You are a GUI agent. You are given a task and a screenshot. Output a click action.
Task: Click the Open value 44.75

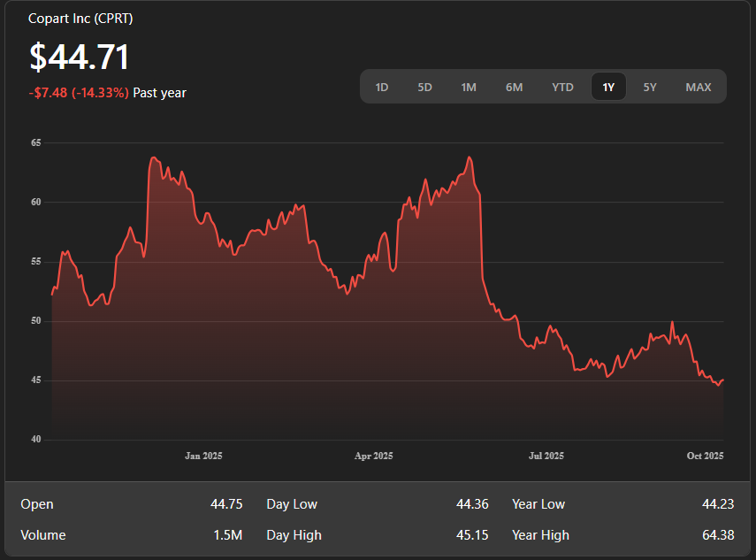[x=226, y=504]
